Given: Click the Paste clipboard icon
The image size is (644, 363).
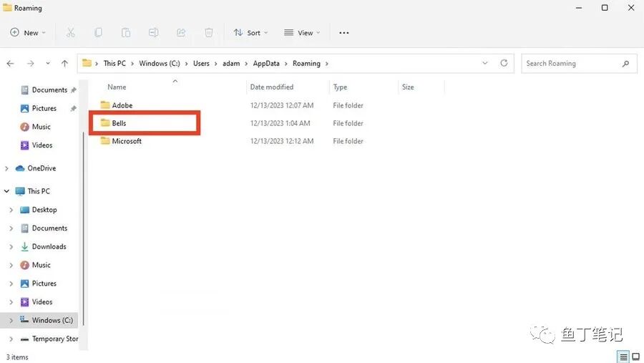Looking at the screenshot, I should point(126,32).
